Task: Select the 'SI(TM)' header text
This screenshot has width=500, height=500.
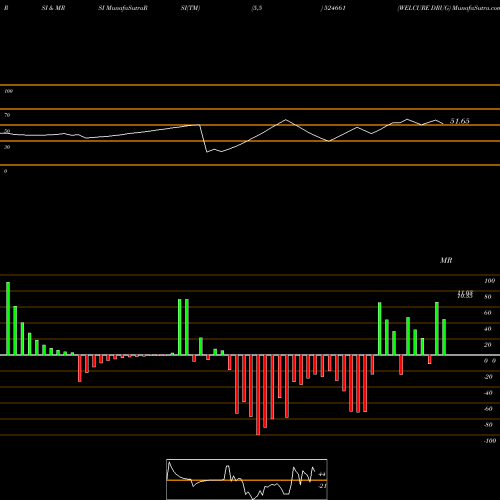Action: coord(190,8)
